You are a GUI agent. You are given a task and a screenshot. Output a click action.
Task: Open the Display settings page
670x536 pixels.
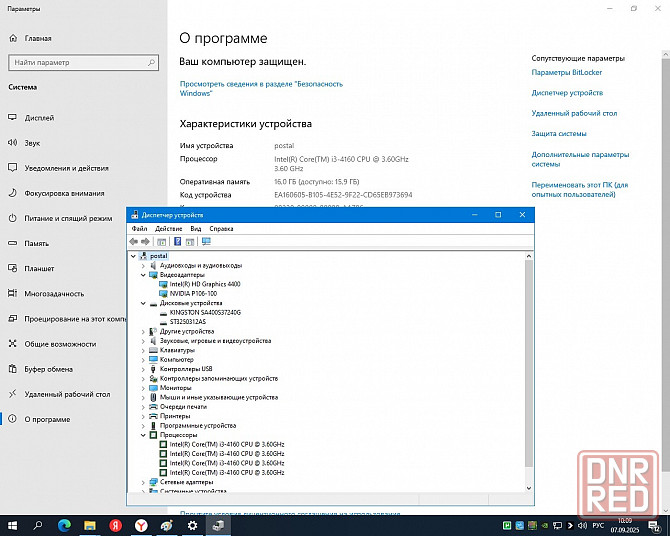(39, 118)
